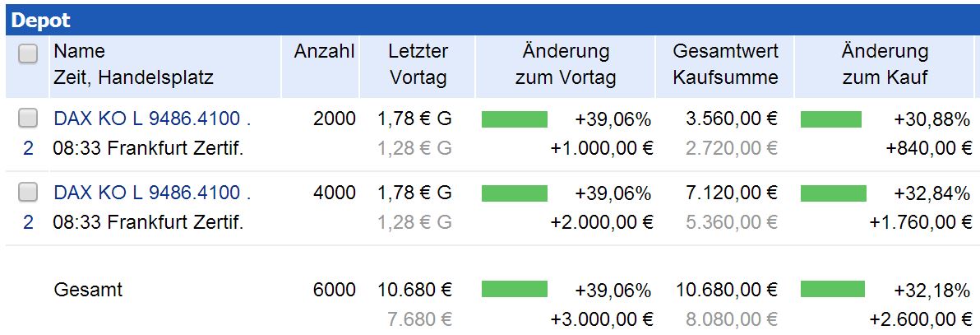Click the Letzter Vortag column header
This screenshot has height=335, width=980.
tap(418, 64)
